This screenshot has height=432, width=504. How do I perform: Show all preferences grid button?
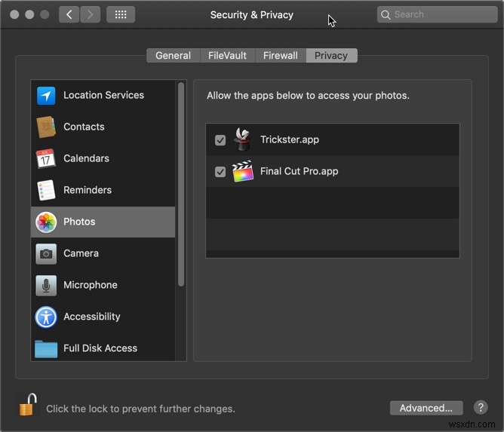[x=121, y=14]
